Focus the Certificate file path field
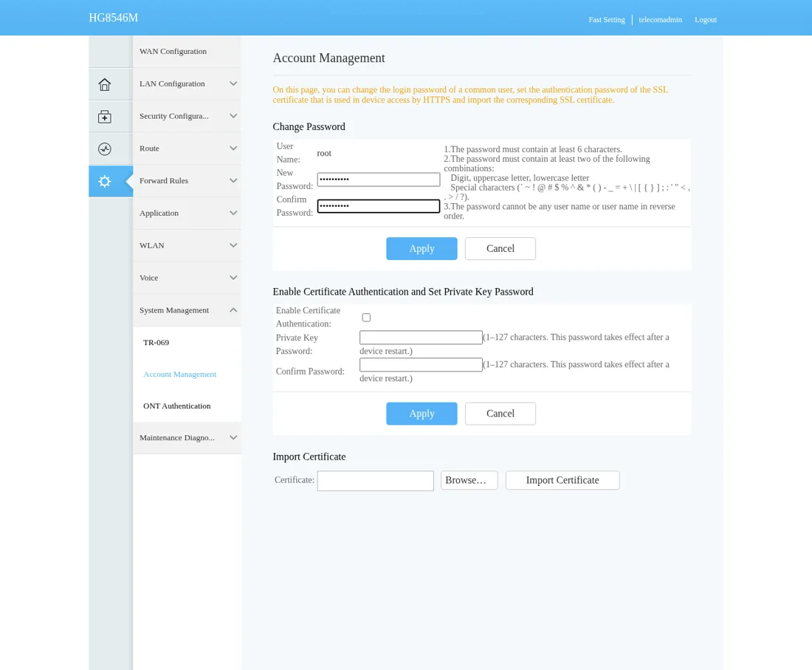Viewport: 812px width, 670px height. pos(376,481)
